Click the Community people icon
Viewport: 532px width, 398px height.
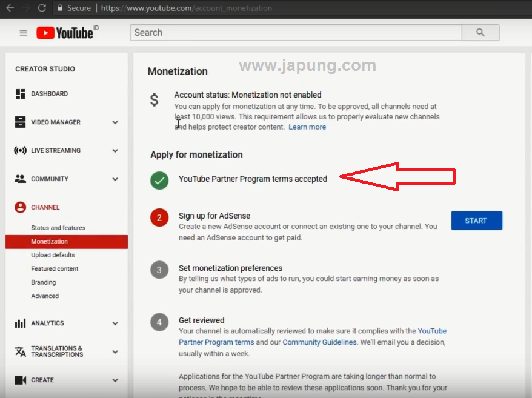coord(21,179)
